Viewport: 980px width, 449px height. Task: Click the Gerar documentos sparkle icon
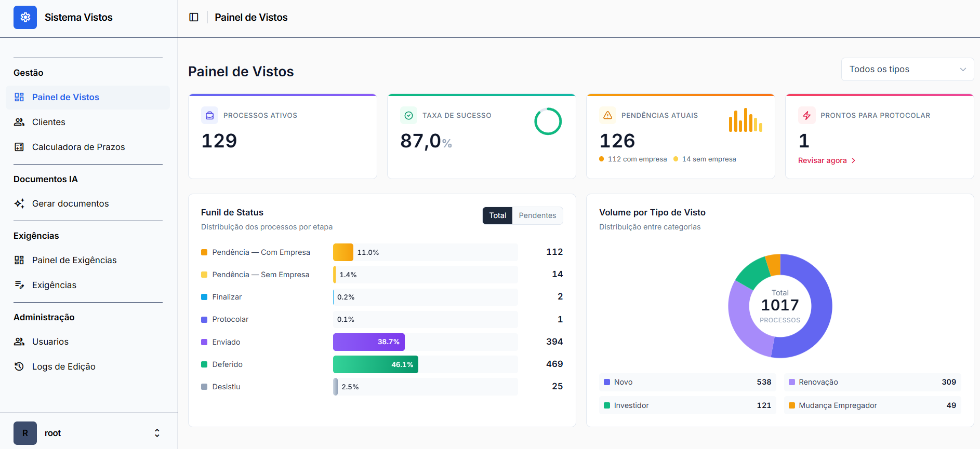coord(19,203)
